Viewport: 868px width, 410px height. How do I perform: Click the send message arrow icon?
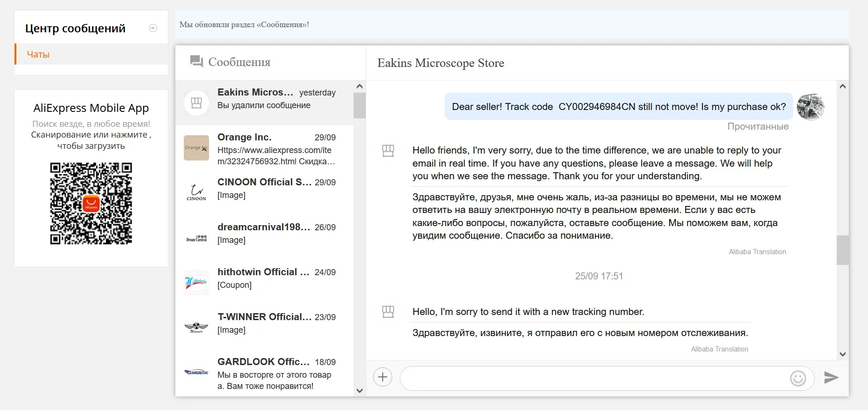(x=831, y=377)
